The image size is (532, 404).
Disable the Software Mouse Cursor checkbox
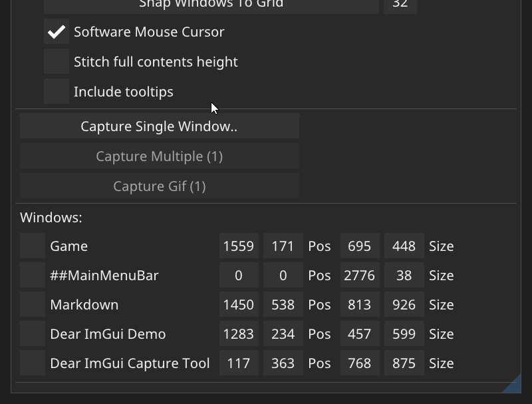tap(56, 31)
